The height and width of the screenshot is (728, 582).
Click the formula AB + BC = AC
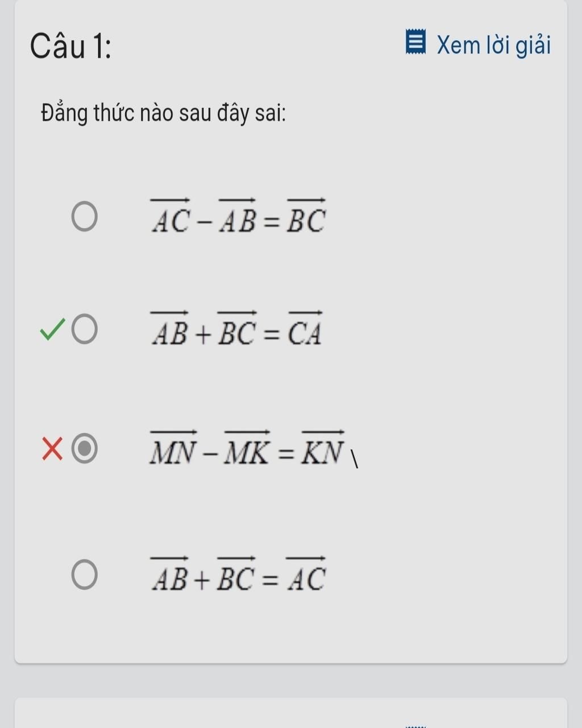pyautogui.click(x=239, y=574)
